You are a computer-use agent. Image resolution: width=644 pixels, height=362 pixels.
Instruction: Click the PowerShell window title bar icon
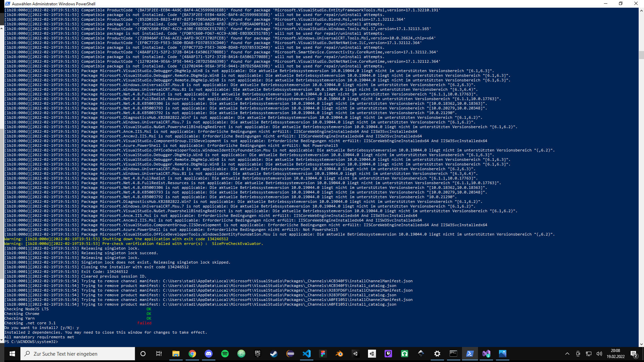(7, 4)
